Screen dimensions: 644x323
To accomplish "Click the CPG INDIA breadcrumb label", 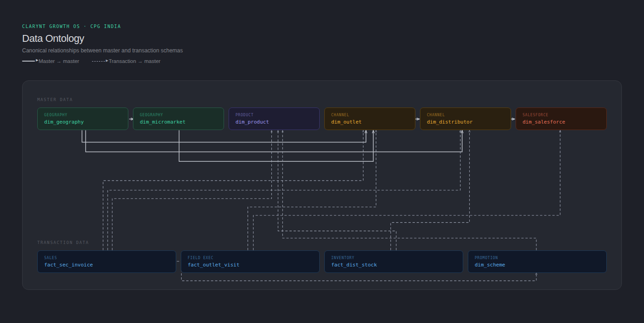I will click(x=106, y=26).
